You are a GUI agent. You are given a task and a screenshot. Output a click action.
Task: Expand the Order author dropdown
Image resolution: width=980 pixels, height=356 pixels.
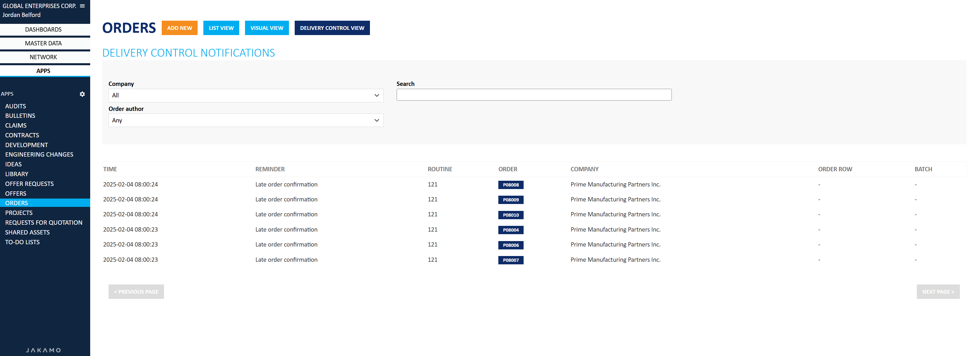pyautogui.click(x=246, y=120)
